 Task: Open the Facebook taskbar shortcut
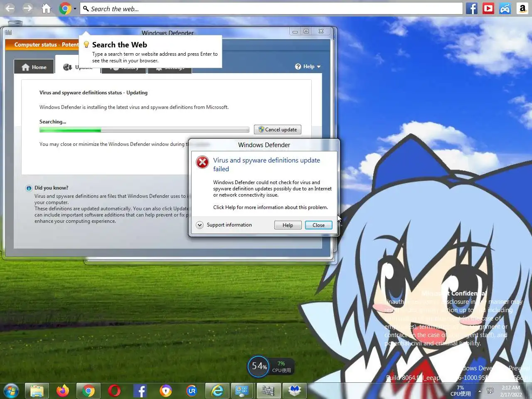click(x=140, y=391)
